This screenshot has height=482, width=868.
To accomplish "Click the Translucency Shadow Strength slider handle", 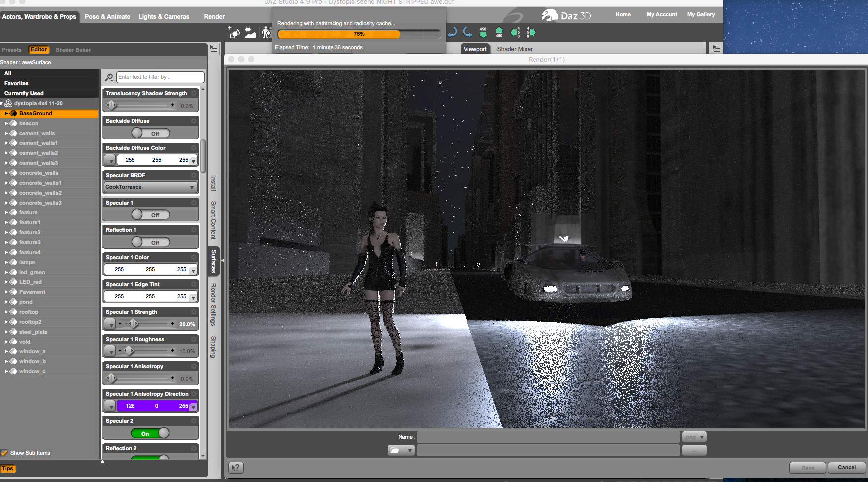I will 112,105.
